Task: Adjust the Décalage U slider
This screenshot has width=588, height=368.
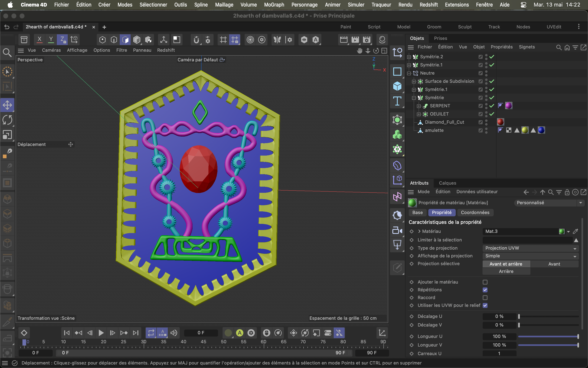Action: pos(548,316)
